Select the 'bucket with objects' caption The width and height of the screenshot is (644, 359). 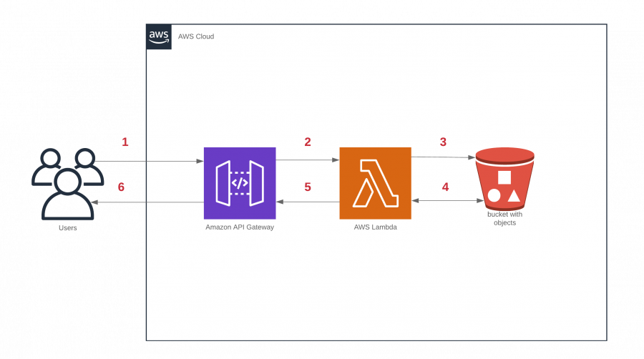(x=504, y=218)
